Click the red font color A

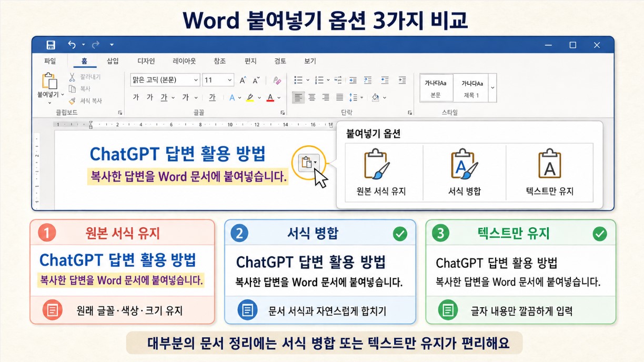point(270,97)
